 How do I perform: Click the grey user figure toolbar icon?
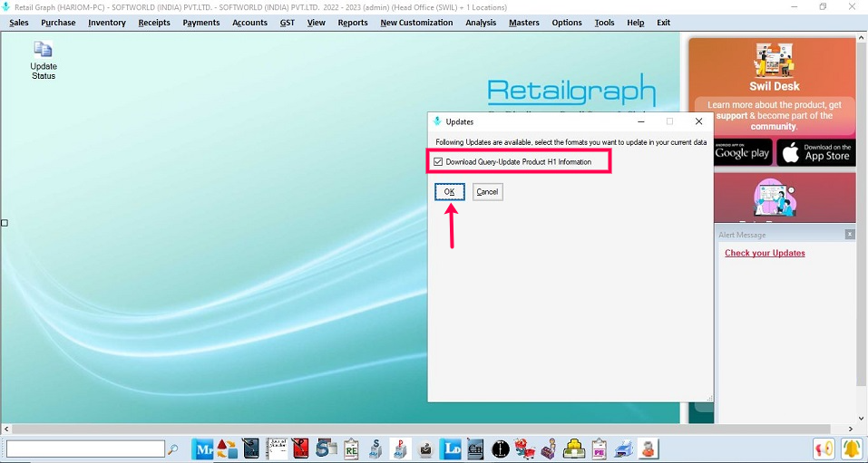click(x=649, y=449)
